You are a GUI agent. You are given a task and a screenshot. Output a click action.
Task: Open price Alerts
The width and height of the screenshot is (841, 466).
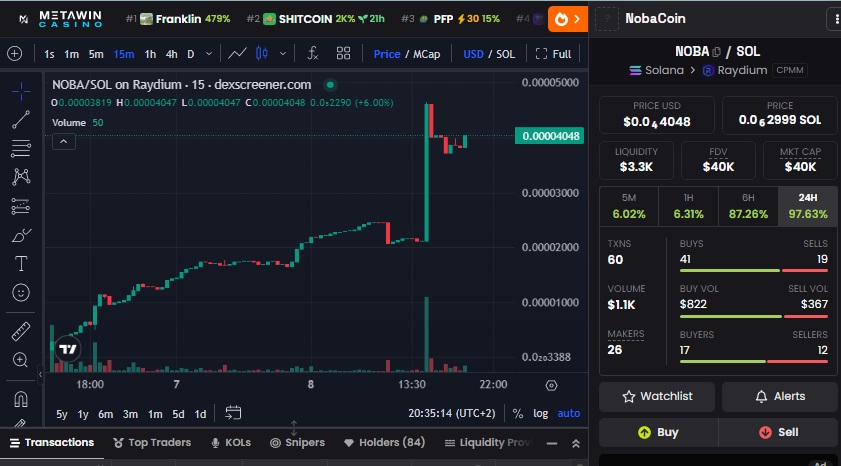(x=780, y=397)
